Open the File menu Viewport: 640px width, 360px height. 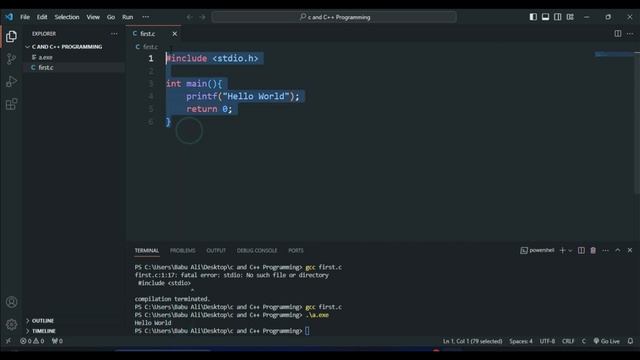coord(25,17)
